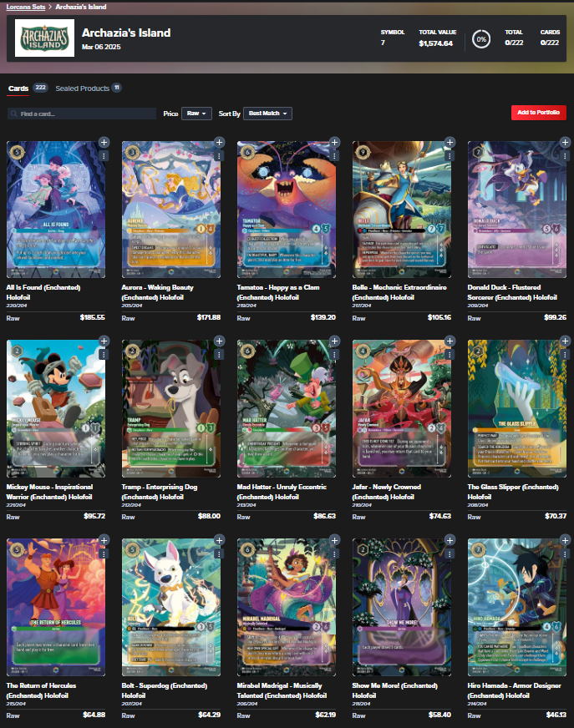This screenshot has height=728, width=574.
Task: Open the Glass Slipper card image
Action: [x=517, y=408]
